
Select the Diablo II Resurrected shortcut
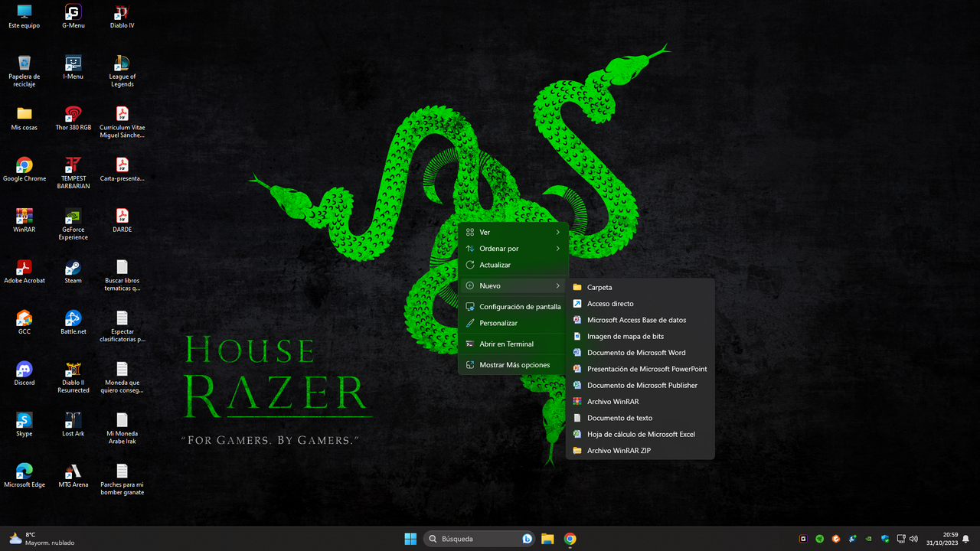[73, 377]
